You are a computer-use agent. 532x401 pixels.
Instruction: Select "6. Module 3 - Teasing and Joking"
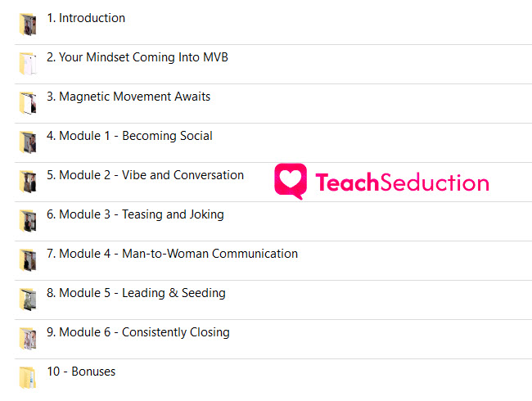[x=135, y=214]
